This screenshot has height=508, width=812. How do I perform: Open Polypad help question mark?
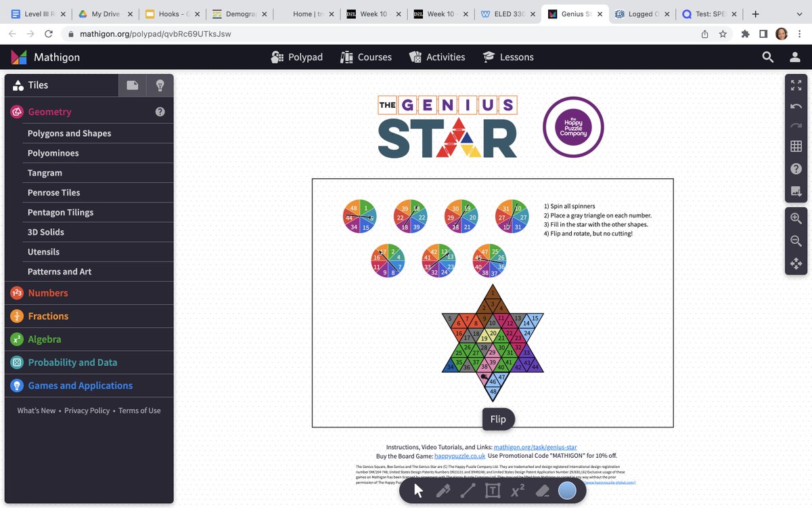tap(796, 169)
